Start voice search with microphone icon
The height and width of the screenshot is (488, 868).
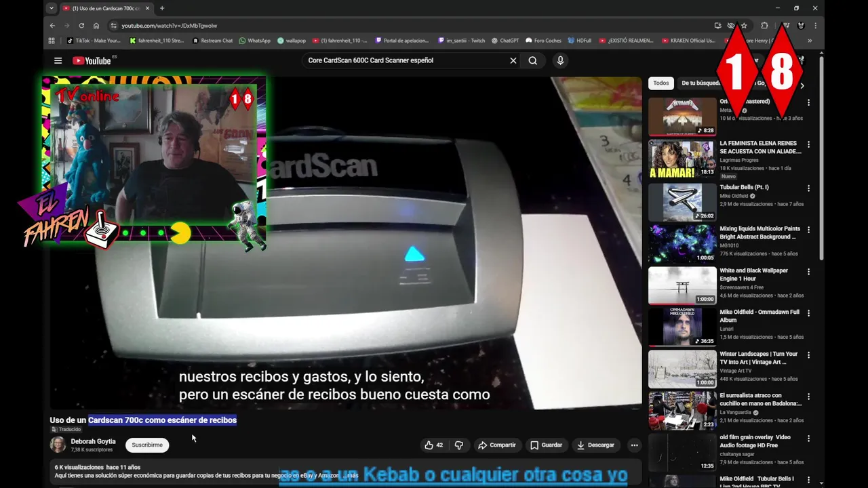[560, 60]
